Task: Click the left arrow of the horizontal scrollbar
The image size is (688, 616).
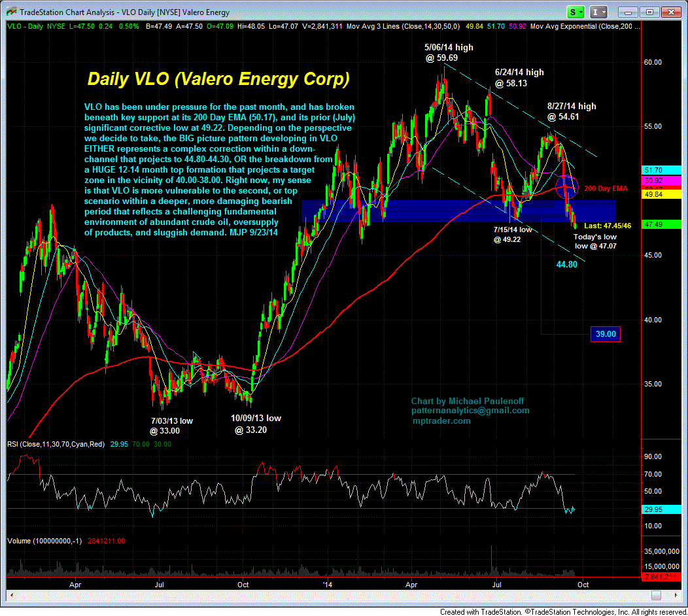Action: point(11,595)
